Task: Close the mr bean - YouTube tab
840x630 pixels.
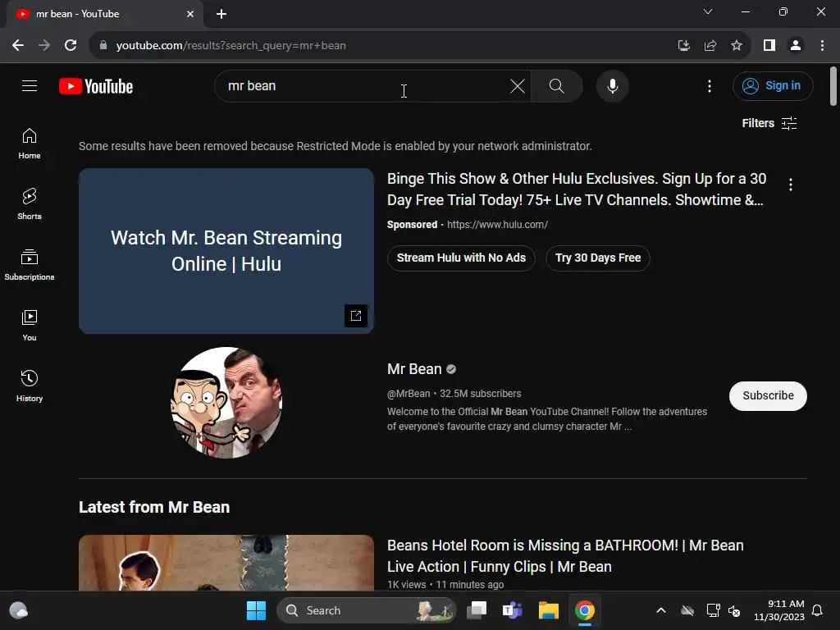Action: point(190,14)
